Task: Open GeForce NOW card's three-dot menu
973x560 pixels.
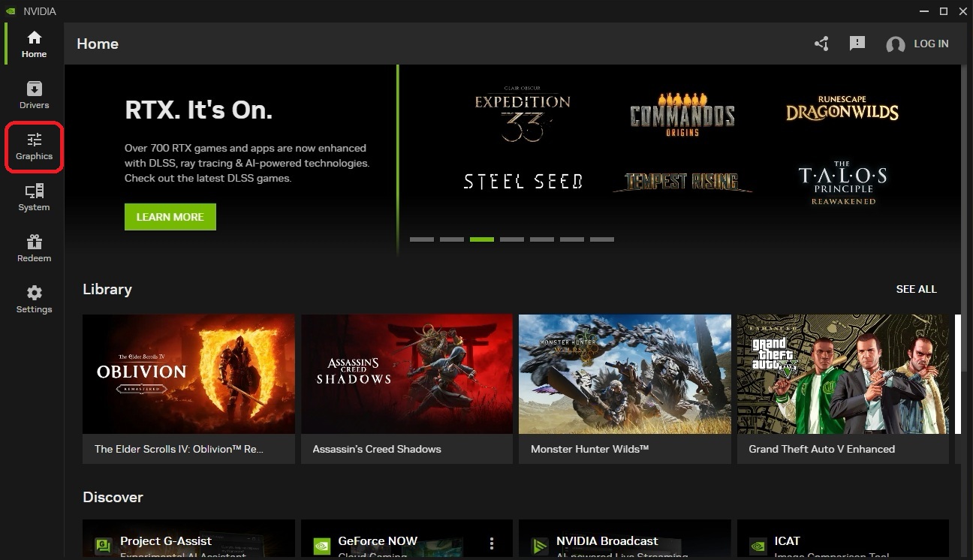Action: [492, 543]
